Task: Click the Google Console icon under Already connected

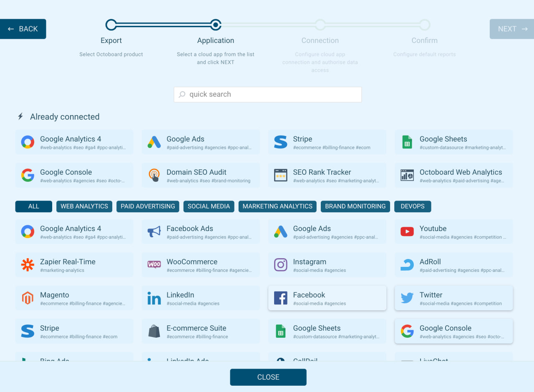Action: click(x=28, y=175)
